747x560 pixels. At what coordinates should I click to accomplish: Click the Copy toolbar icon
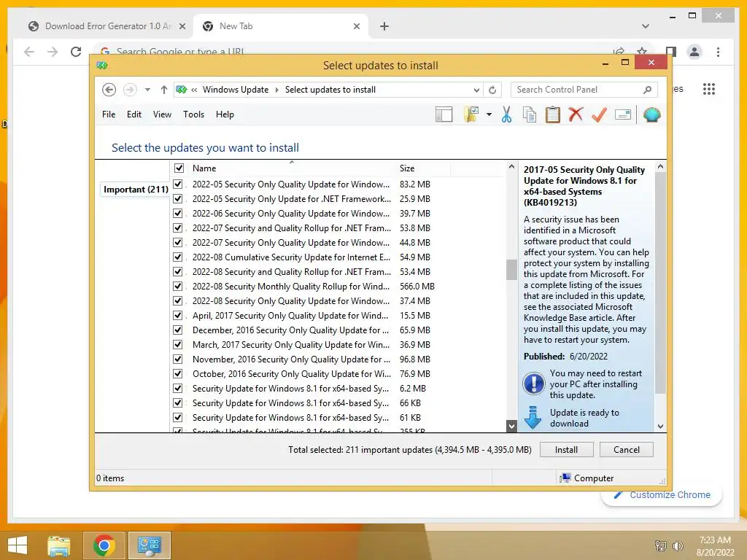click(530, 114)
